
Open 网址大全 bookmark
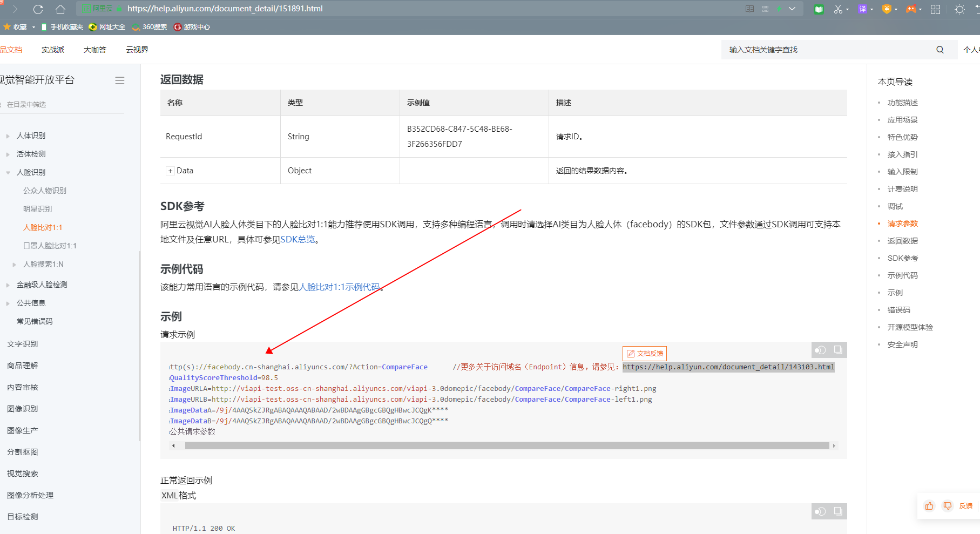click(107, 27)
